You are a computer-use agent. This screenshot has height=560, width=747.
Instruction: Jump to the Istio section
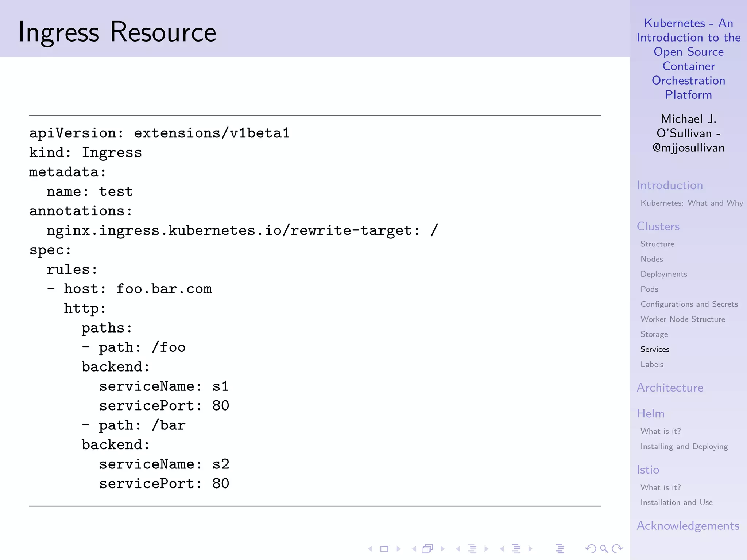(648, 470)
